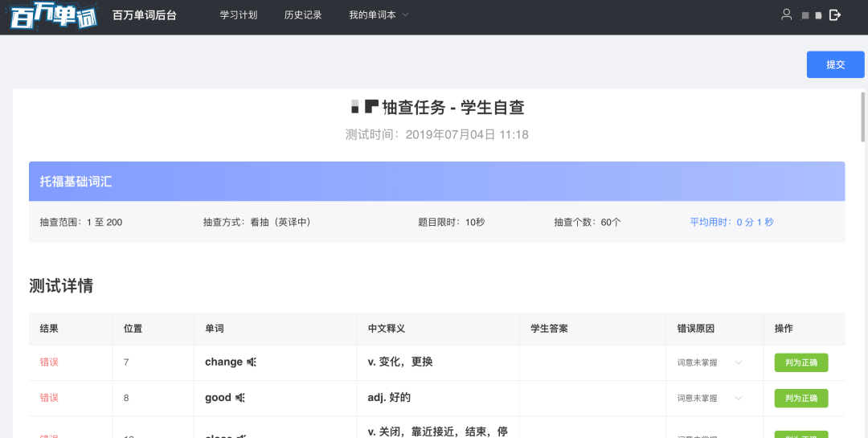Screen dimensions: 868x438
Task: Select the 学生答案 cell for change
Action: (x=592, y=362)
